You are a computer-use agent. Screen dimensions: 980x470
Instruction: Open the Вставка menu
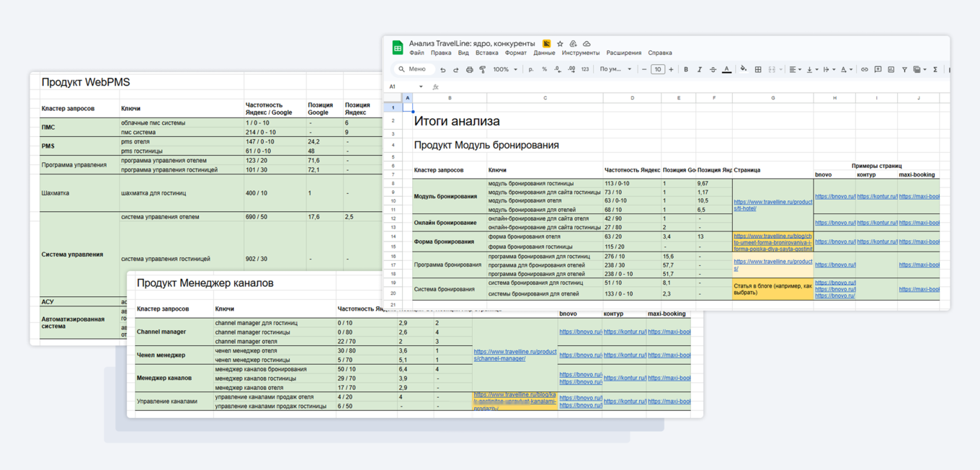pos(487,53)
